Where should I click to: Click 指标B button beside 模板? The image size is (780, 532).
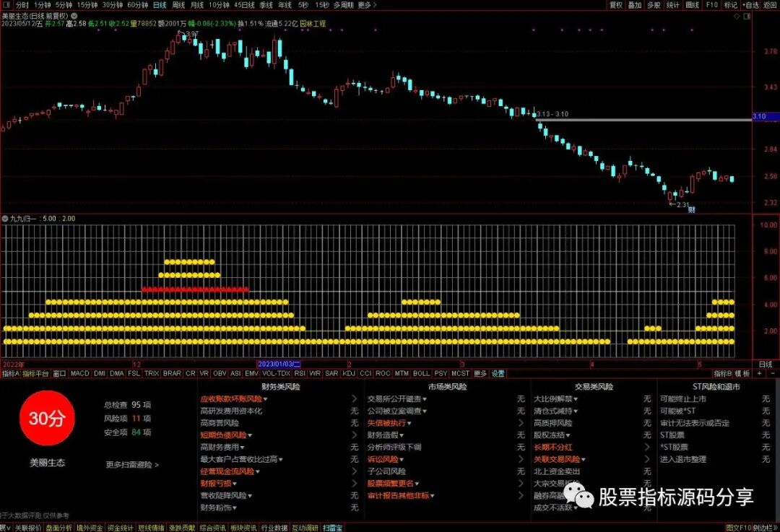pyautogui.click(x=723, y=373)
